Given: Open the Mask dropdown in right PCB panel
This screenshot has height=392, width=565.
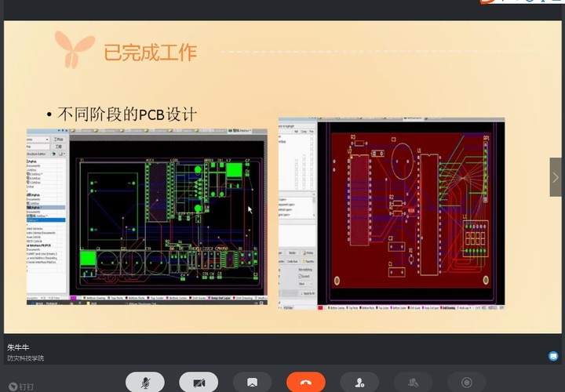Looking at the screenshot, I should pos(304,284).
